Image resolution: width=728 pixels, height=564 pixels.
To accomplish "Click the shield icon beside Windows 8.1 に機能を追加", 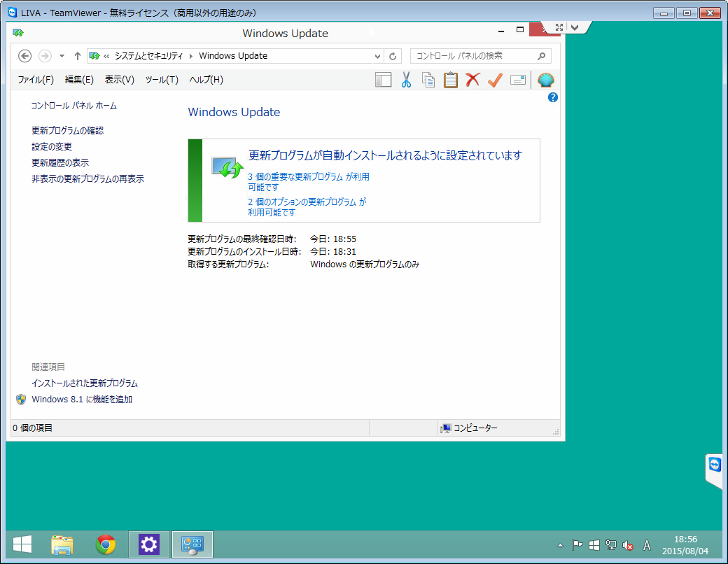I will coord(21,400).
